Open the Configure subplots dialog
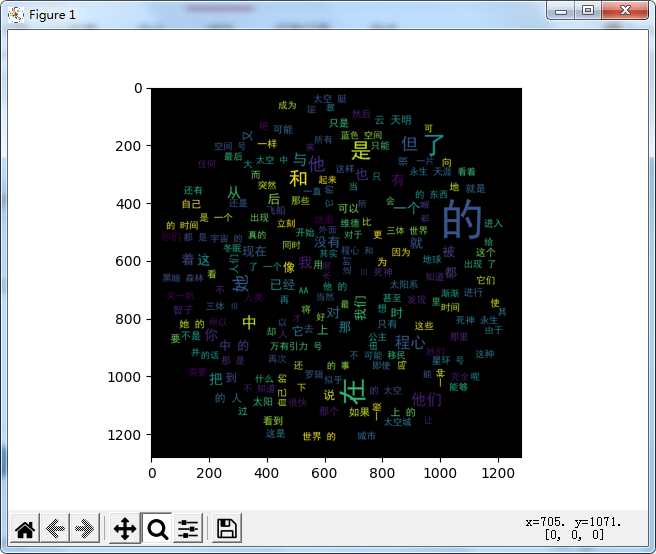 click(x=188, y=529)
